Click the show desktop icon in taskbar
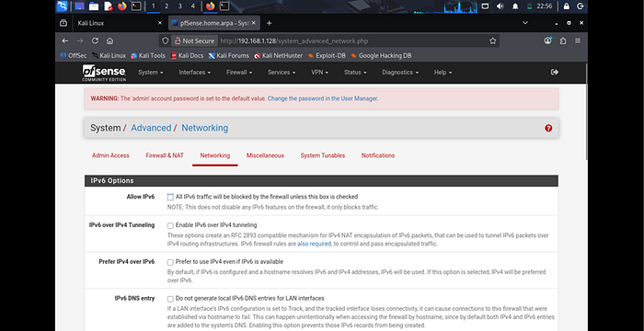Screen dimensions: 644x331 pos(79,6)
